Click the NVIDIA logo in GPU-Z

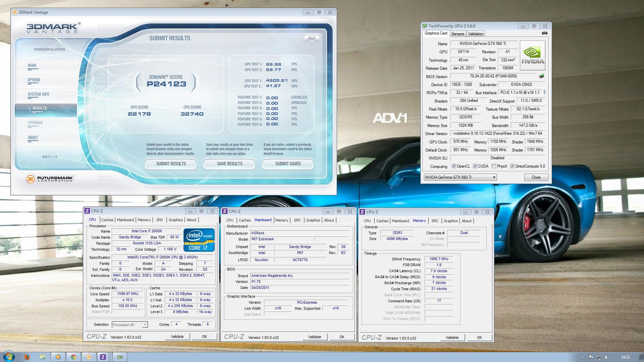coord(532,55)
